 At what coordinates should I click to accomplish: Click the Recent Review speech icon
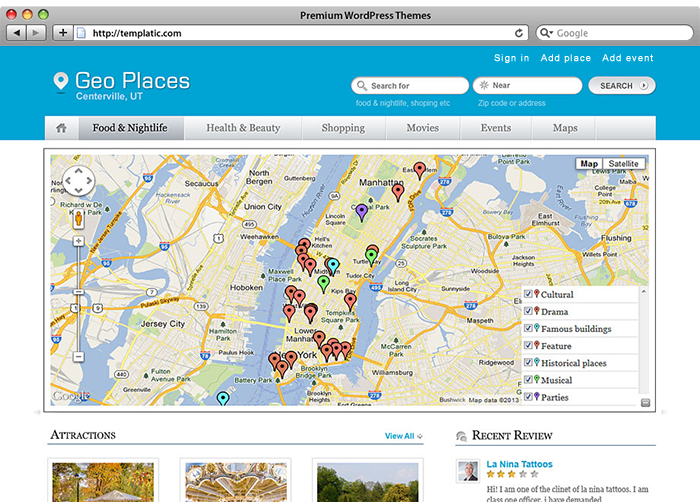tap(462, 436)
